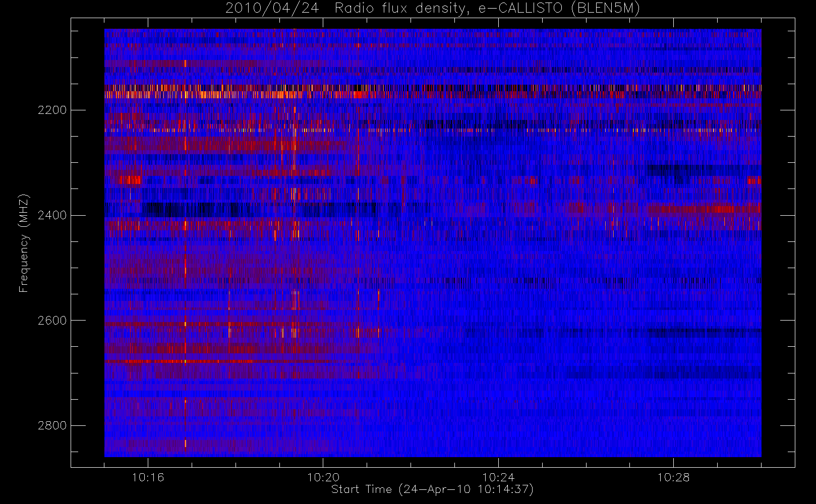Select the 2400 frequency tick label

click(x=52, y=215)
